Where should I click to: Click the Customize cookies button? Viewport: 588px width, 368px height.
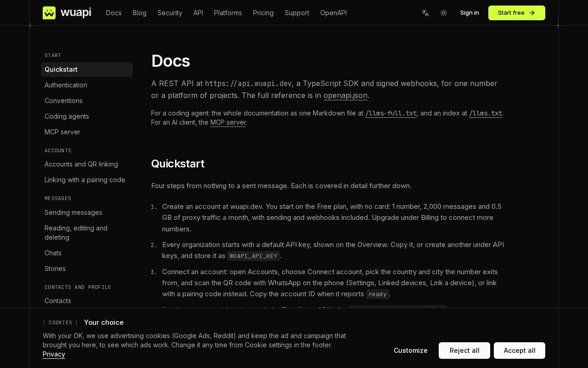coord(411,351)
